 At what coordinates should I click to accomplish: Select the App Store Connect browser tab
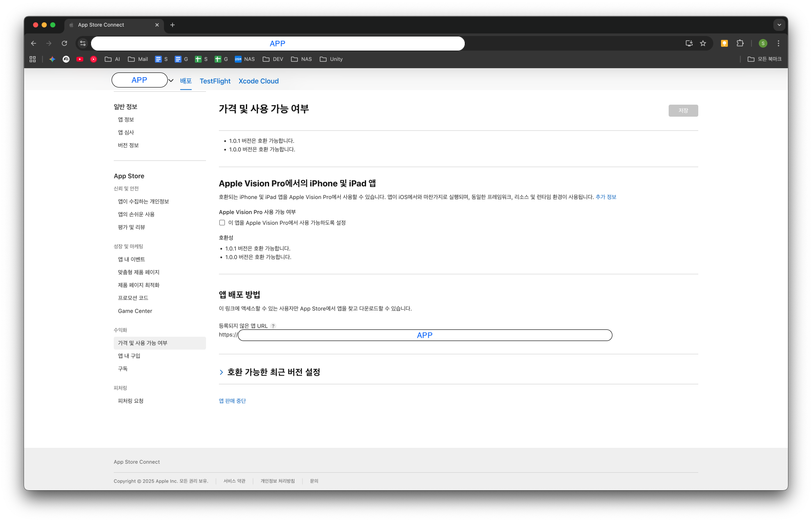click(x=114, y=25)
